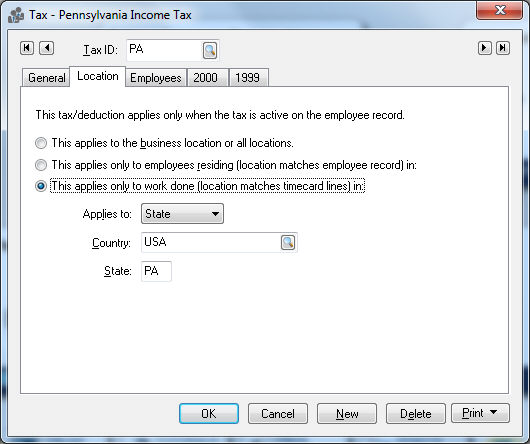Close the Pennsylvania Income Tax window
The width and height of the screenshot is (530, 444).
click(500, 10)
